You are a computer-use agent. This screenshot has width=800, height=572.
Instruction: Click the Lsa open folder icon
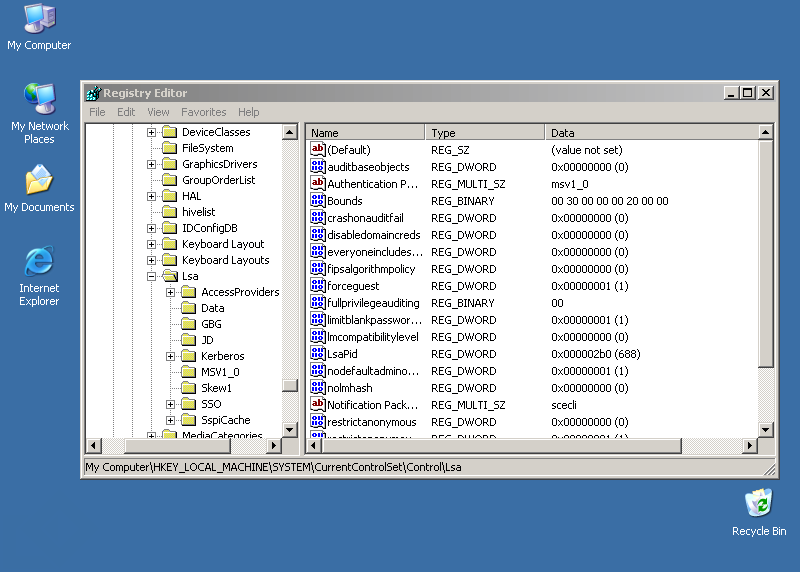tap(170, 276)
